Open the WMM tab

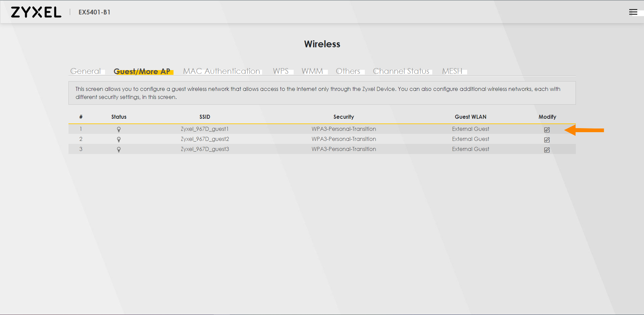pos(312,71)
